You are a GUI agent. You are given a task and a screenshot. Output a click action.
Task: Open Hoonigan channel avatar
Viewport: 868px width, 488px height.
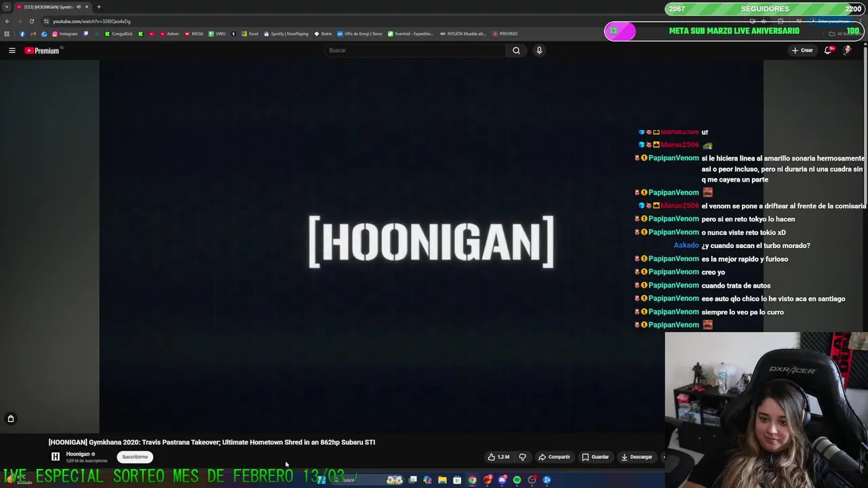56,457
